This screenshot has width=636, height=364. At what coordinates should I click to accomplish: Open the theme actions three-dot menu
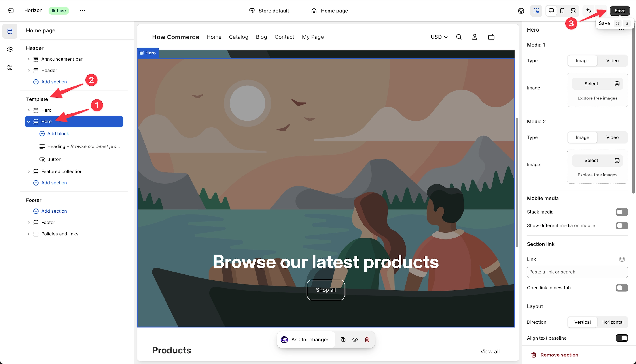pos(82,11)
